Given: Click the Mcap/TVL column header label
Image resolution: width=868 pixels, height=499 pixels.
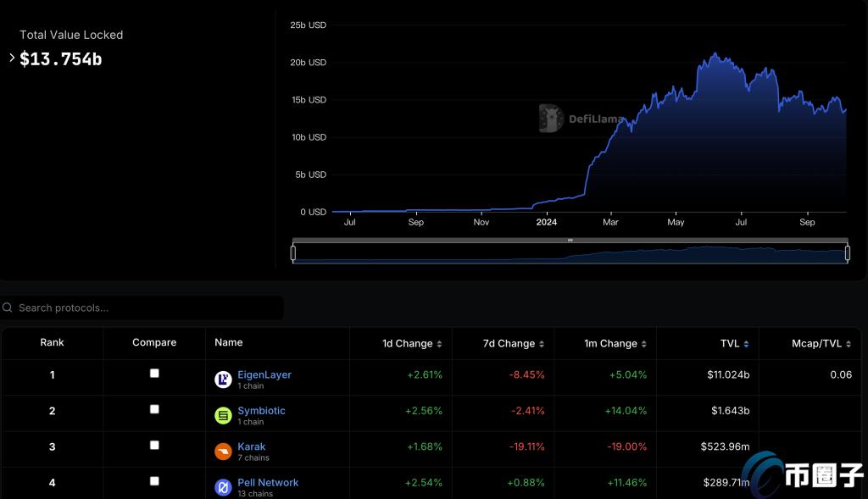Looking at the screenshot, I should (x=816, y=344).
